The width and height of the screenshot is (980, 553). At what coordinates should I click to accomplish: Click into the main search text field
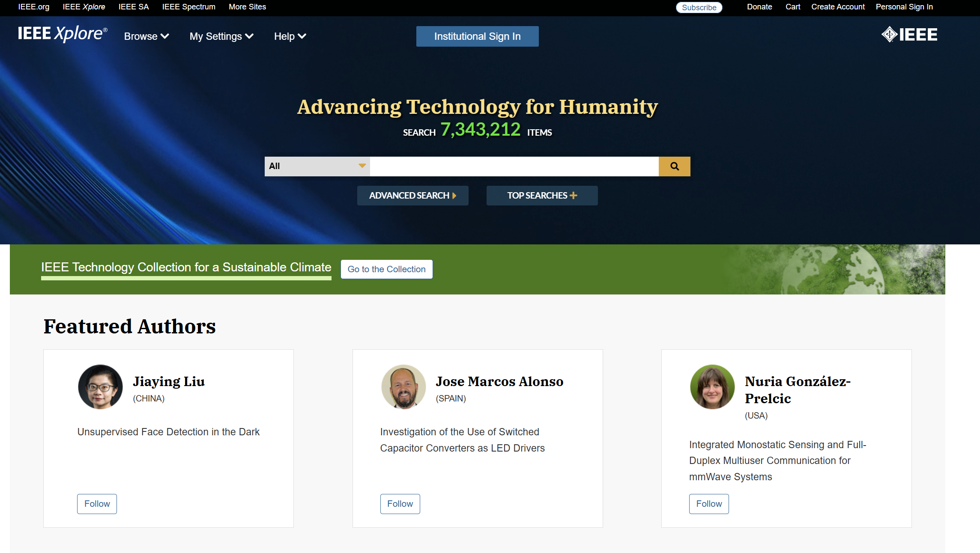[514, 166]
